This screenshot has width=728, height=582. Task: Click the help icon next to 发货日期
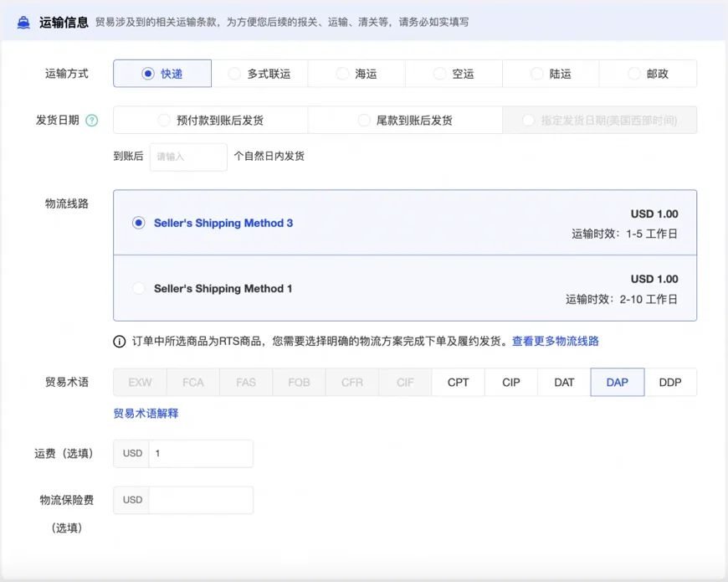[92, 121]
